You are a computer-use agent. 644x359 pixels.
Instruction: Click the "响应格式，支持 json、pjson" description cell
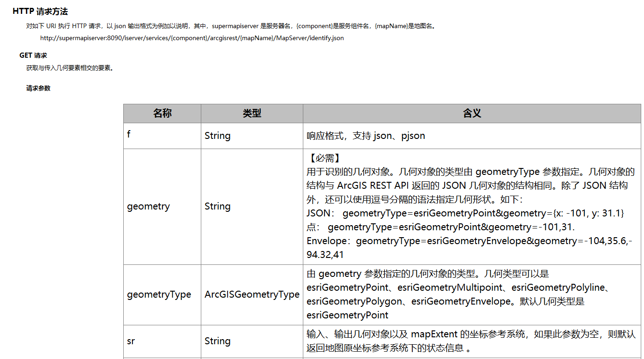pos(472,136)
